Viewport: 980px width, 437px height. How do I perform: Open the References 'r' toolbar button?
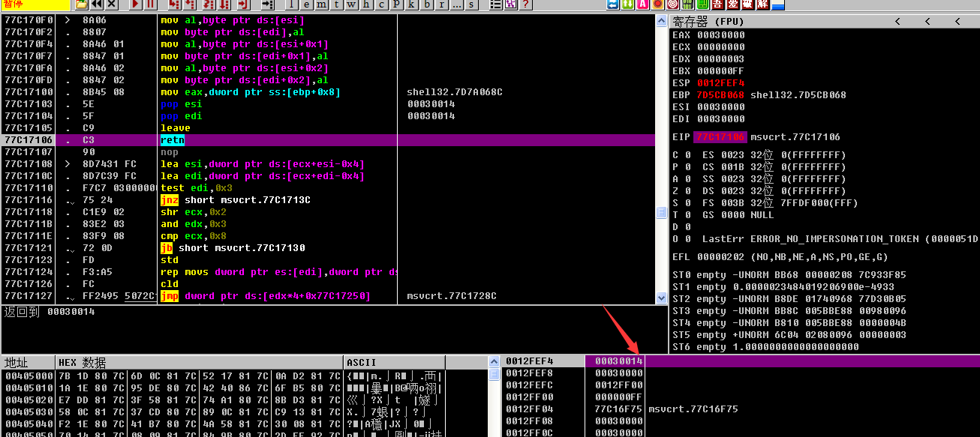442,4
